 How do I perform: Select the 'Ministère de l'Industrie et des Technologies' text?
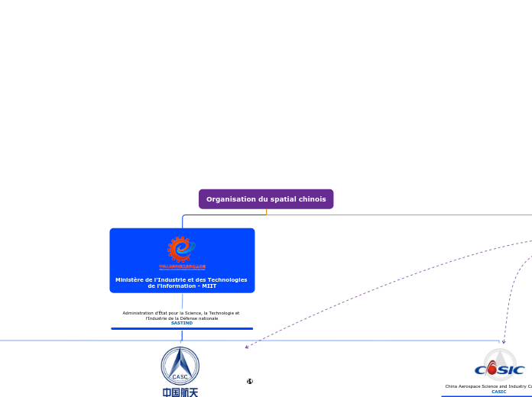pos(181,279)
